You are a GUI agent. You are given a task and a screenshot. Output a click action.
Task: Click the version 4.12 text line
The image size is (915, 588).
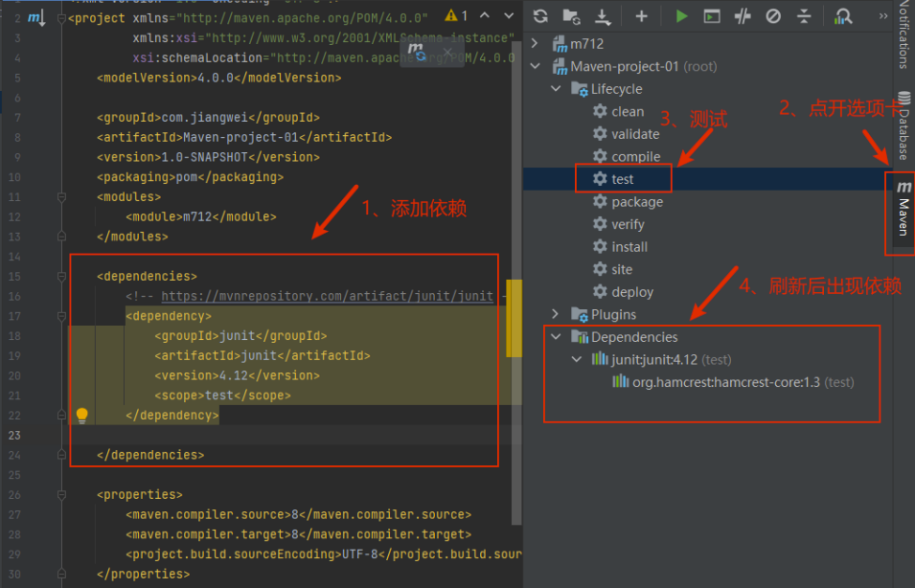[237, 375]
